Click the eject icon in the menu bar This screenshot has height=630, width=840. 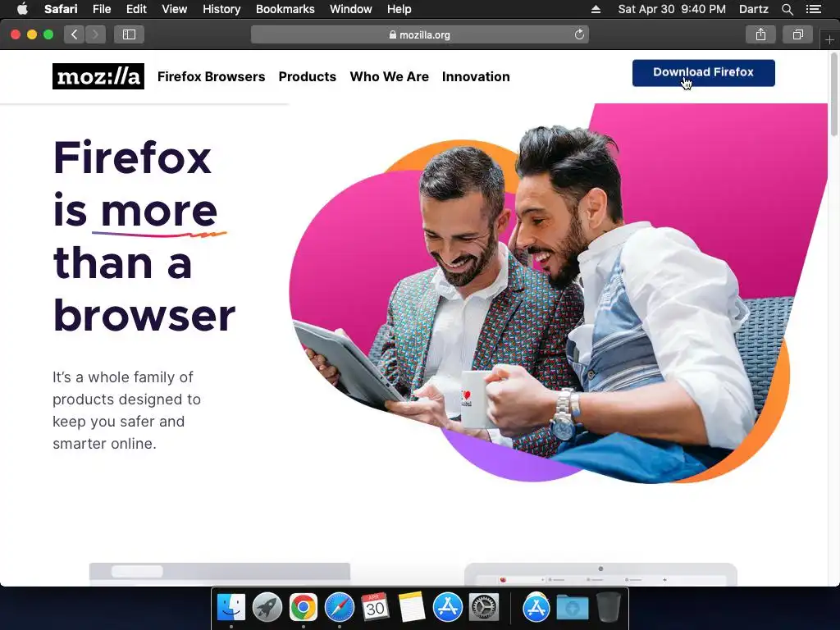(596, 9)
